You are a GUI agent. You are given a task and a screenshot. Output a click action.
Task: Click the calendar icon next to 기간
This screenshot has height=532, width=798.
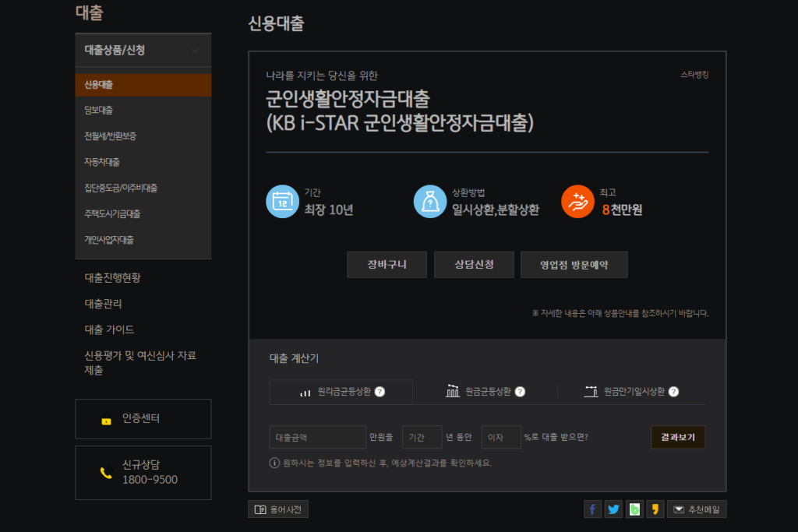282,201
